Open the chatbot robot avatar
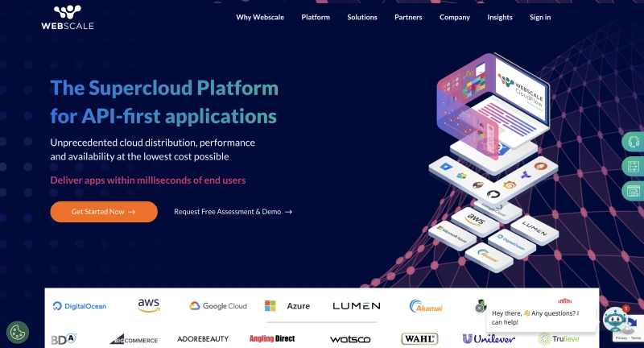644x348 pixels. pyautogui.click(x=614, y=319)
